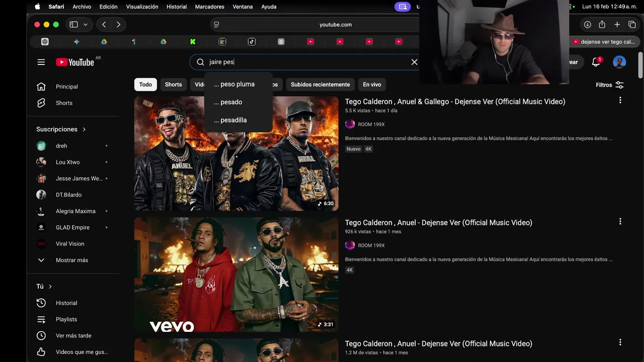Image resolution: width=644 pixels, height=362 pixels.
Task: Toggle the Safari sidebar
Action: (73, 24)
